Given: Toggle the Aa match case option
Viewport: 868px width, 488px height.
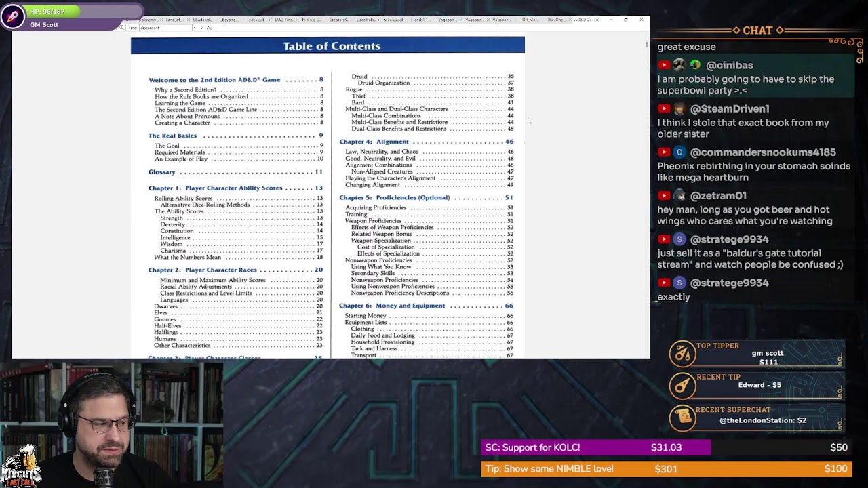Looking at the screenshot, I should pyautogui.click(x=210, y=28).
